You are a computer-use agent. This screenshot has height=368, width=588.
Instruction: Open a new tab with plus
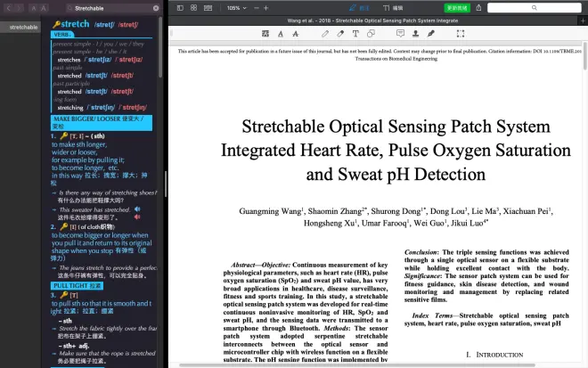tap(584, 21)
